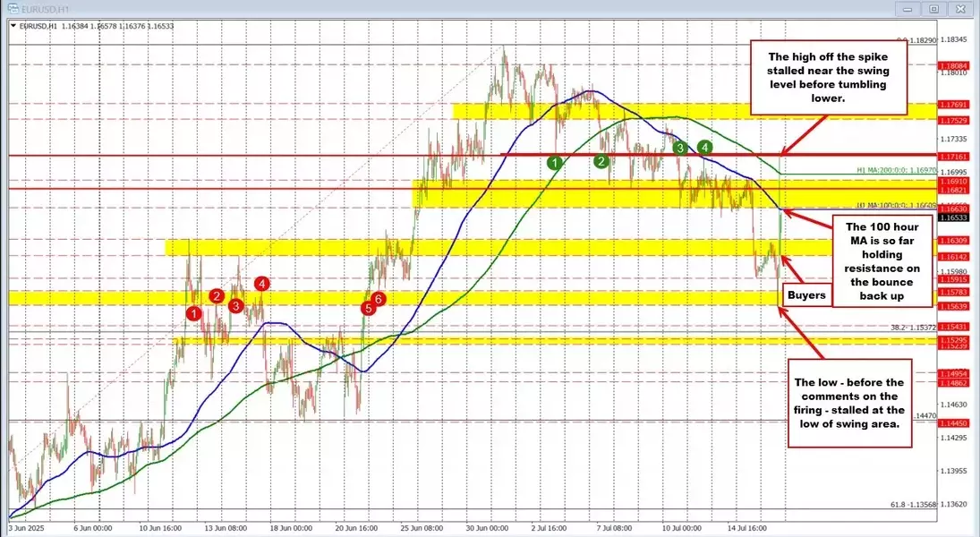Select the red price label 1.15783
The image size is (980, 537).
coord(953,292)
